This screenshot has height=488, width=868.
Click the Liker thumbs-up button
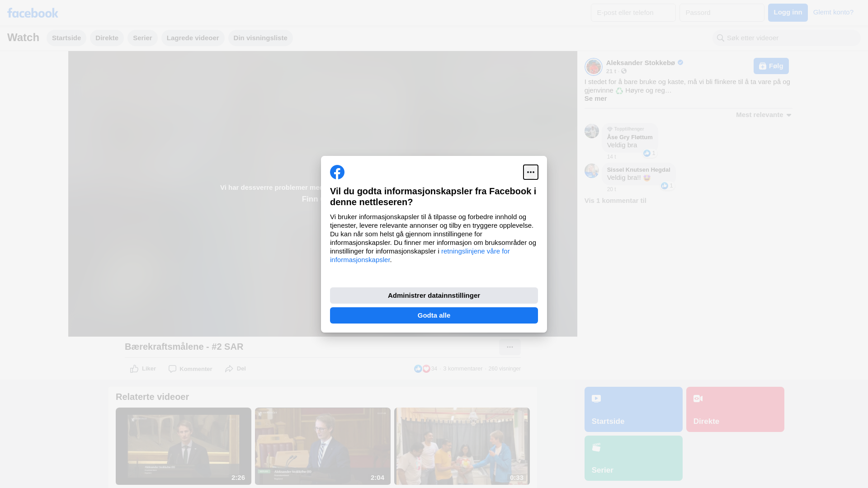(x=143, y=369)
